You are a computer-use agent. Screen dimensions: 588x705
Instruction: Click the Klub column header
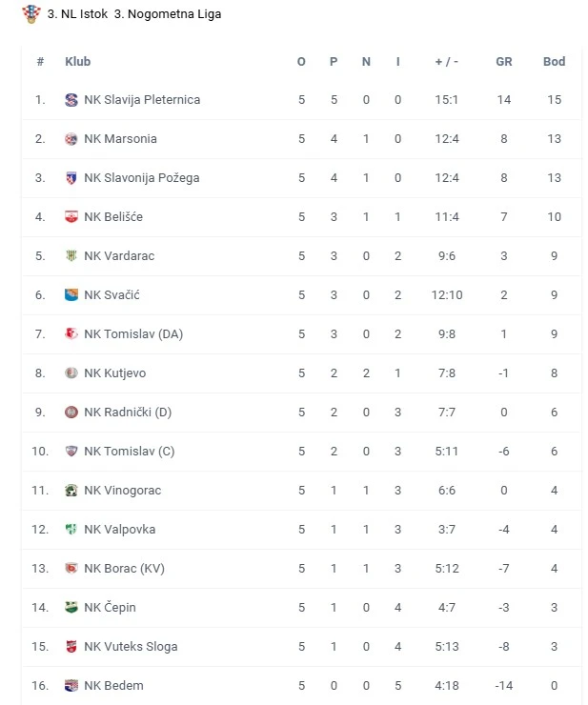coord(78,62)
